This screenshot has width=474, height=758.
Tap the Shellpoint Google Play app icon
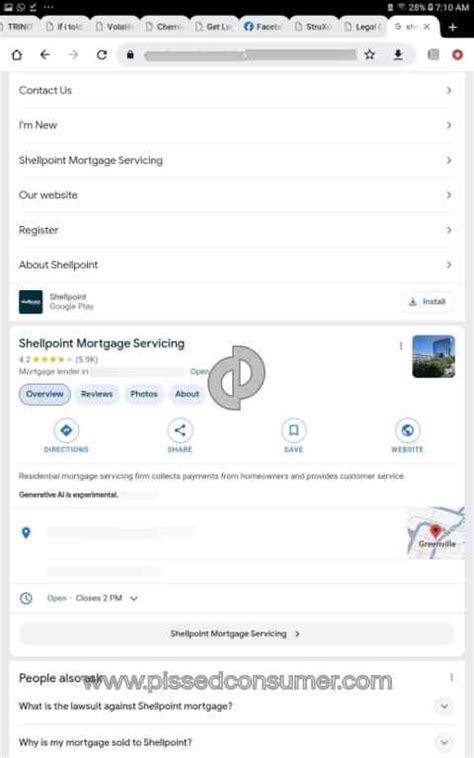point(30,302)
